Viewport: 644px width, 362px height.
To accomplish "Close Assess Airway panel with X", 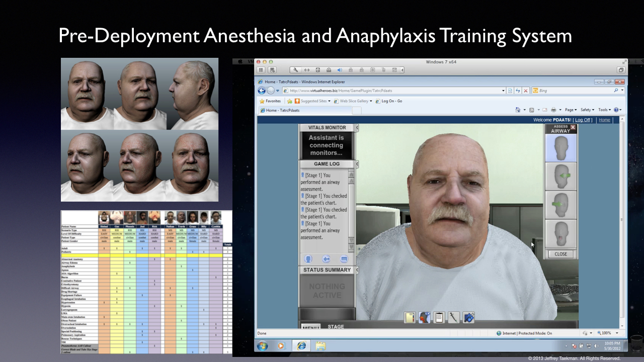I will pyautogui.click(x=573, y=128).
